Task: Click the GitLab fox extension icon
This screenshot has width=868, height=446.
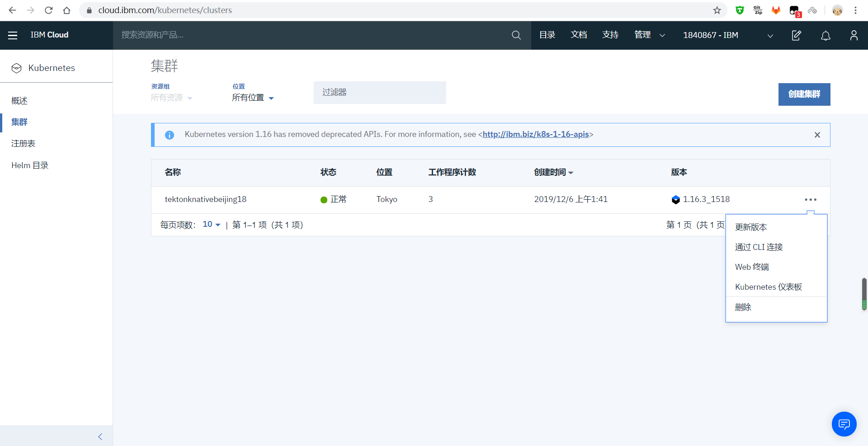Action: click(776, 10)
